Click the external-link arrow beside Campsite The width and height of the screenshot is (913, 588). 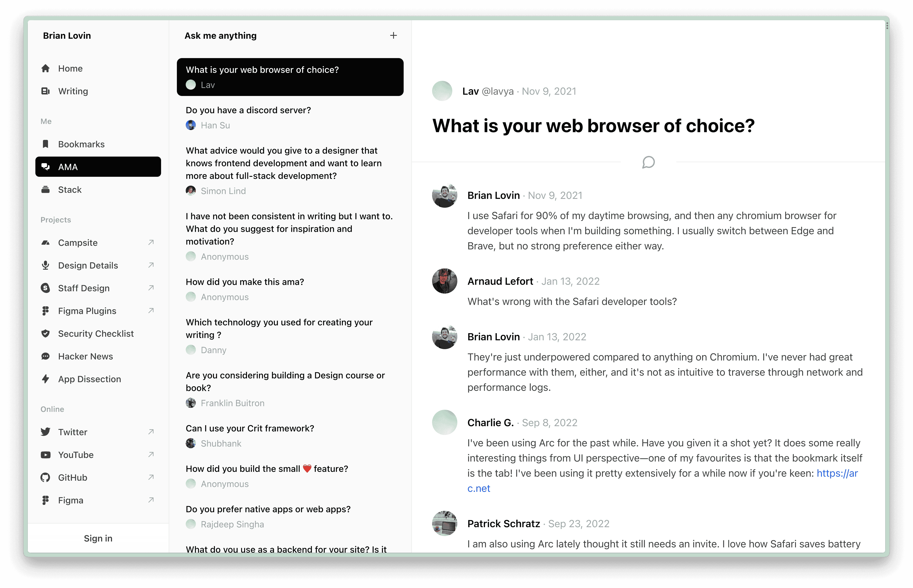tap(151, 242)
